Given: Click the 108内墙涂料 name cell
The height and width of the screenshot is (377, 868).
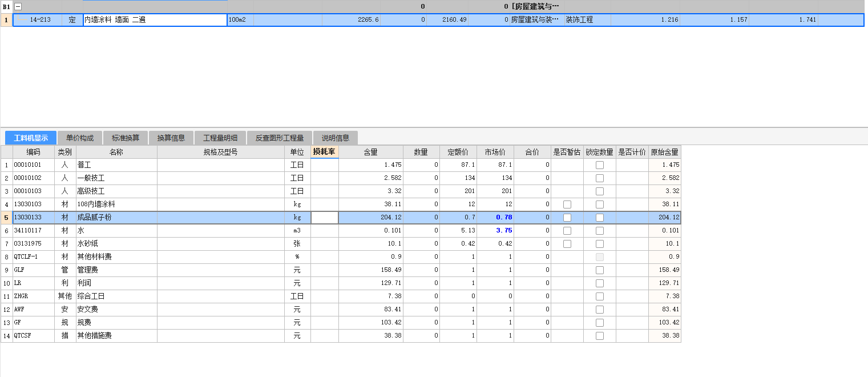Looking at the screenshot, I should (x=116, y=204).
